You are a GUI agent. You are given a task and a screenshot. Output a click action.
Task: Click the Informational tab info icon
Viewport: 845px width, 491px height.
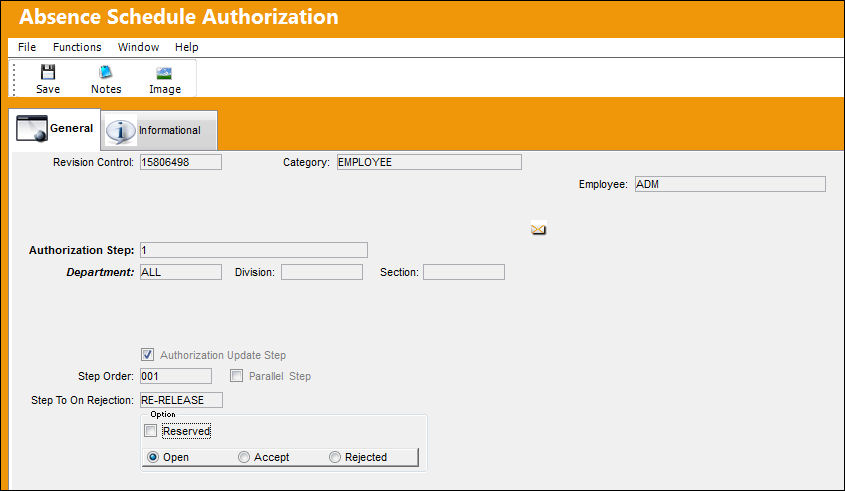click(120, 131)
